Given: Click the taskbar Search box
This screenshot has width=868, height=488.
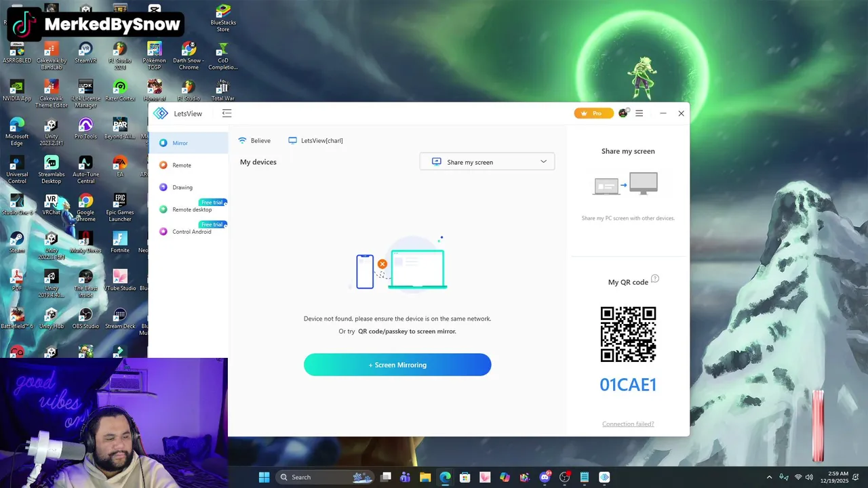Looking at the screenshot, I should 324,477.
